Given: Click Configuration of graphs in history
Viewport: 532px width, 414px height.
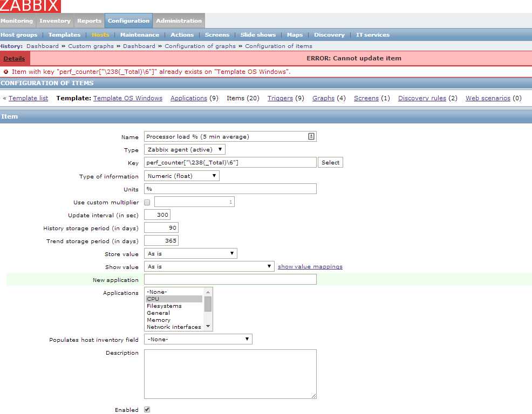Looking at the screenshot, I should coord(200,46).
